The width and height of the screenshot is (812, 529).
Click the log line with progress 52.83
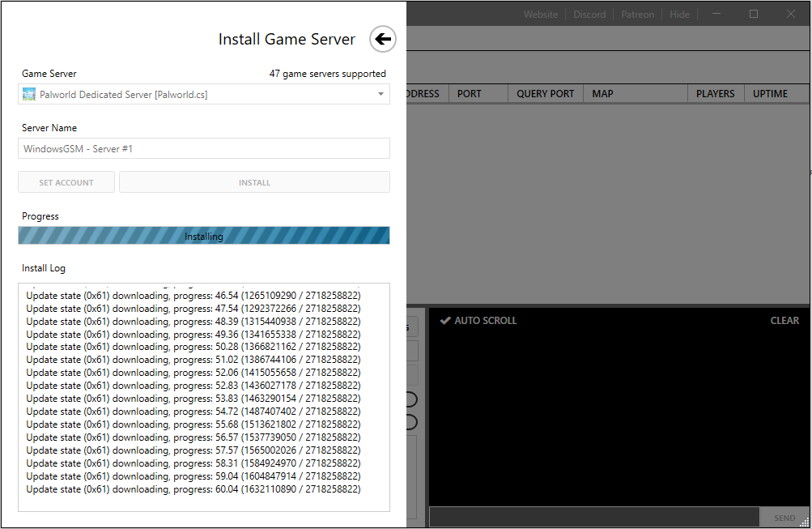(193, 386)
